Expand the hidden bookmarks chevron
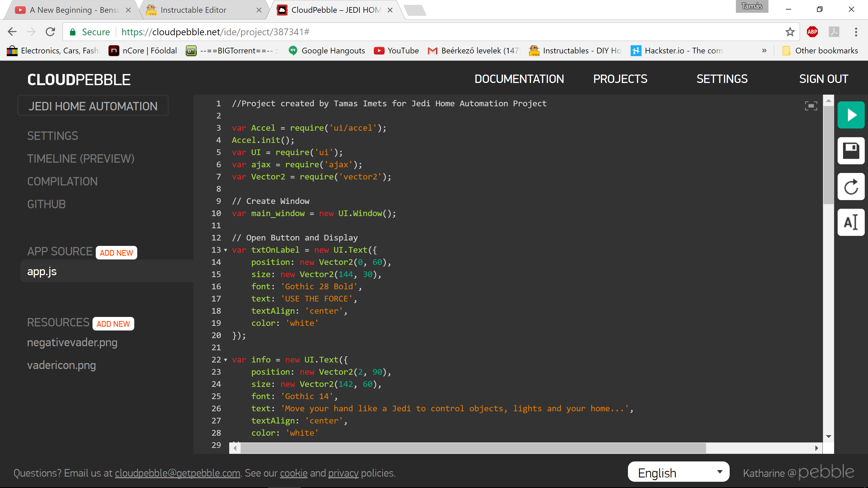Image resolution: width=868 pixels, height=488 pixels. (x=764, y=50)
